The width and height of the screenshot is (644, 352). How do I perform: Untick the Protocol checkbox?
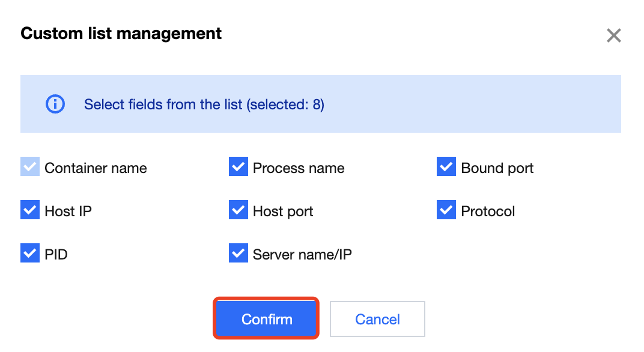(x=446, y=211)
